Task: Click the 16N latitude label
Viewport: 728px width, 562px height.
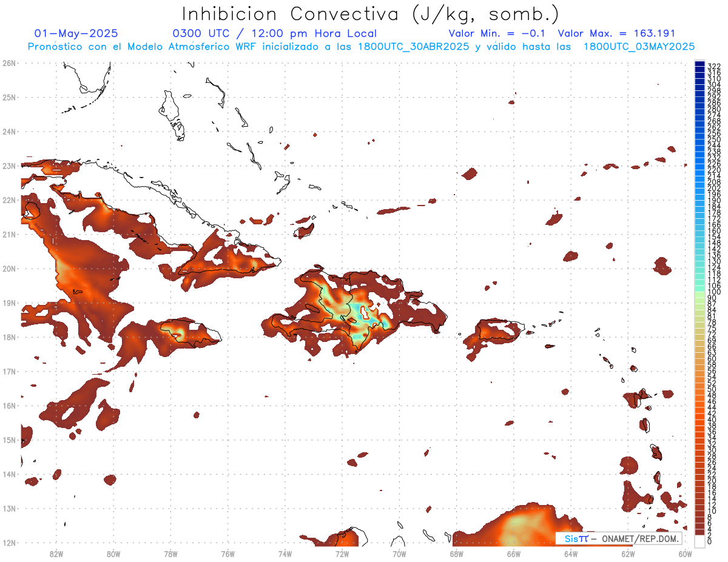Action: (9, 405)
